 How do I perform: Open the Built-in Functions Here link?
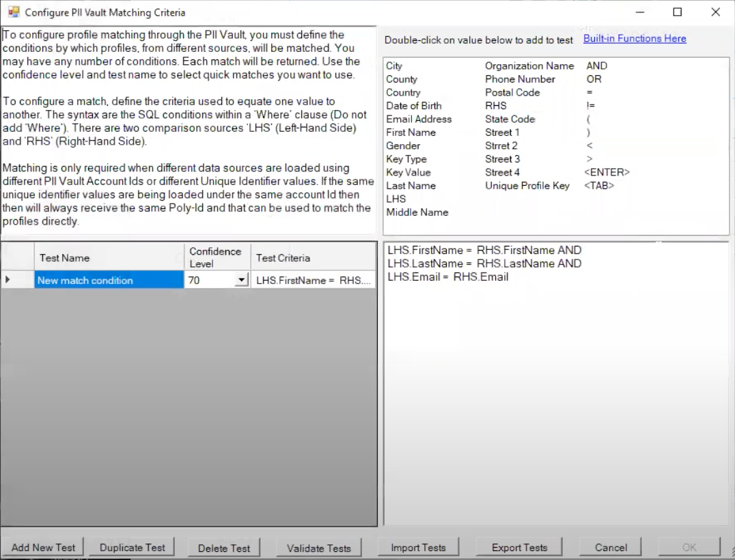tap(635, 38)
